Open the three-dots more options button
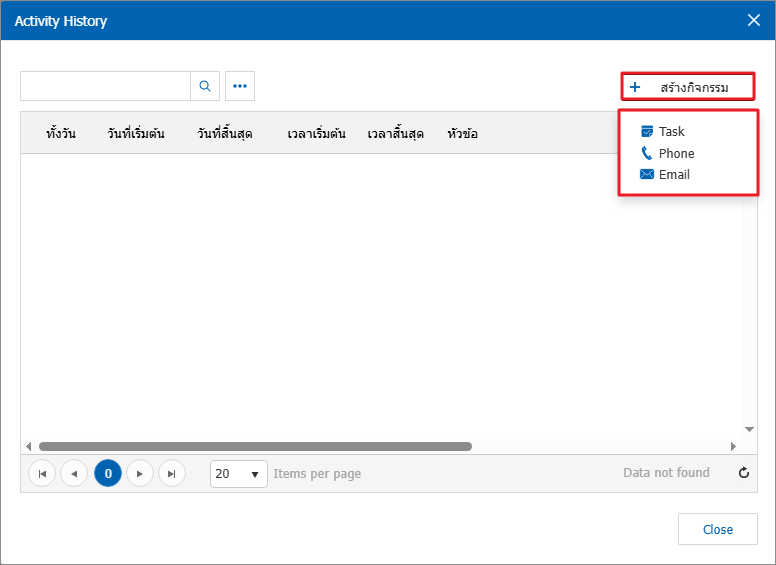 pyautogui.click(x=240, y=86)
